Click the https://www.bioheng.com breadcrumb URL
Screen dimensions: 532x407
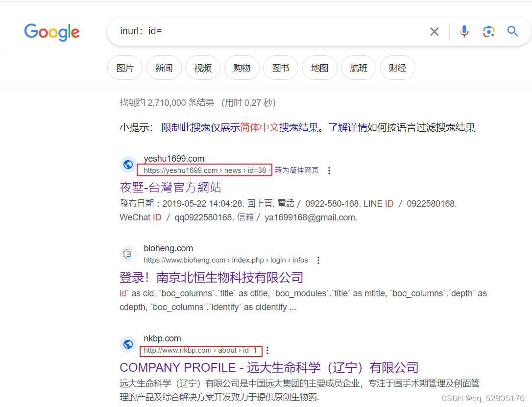click(226, 260)
